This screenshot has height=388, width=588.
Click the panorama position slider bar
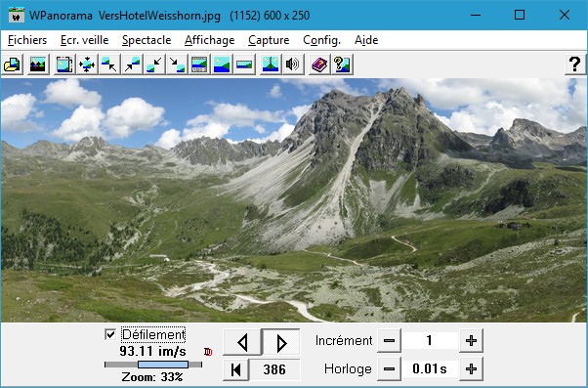tap(153, 365)
